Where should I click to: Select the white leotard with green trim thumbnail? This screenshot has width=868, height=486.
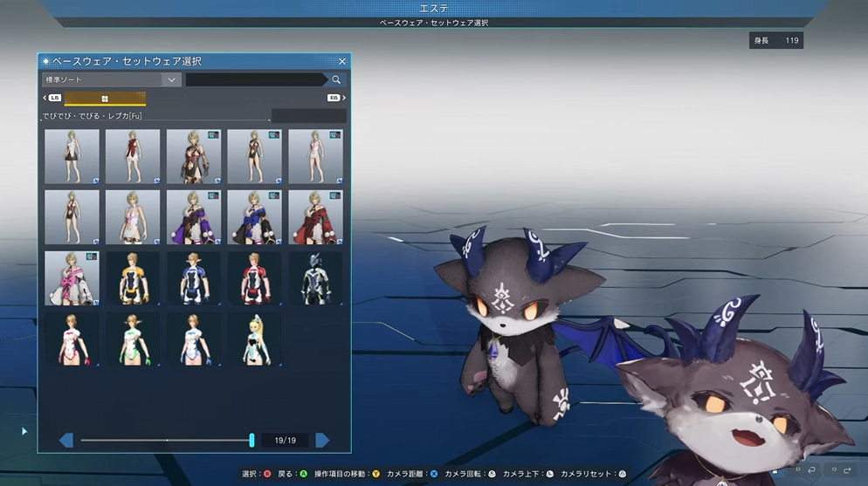coord(133,339)
